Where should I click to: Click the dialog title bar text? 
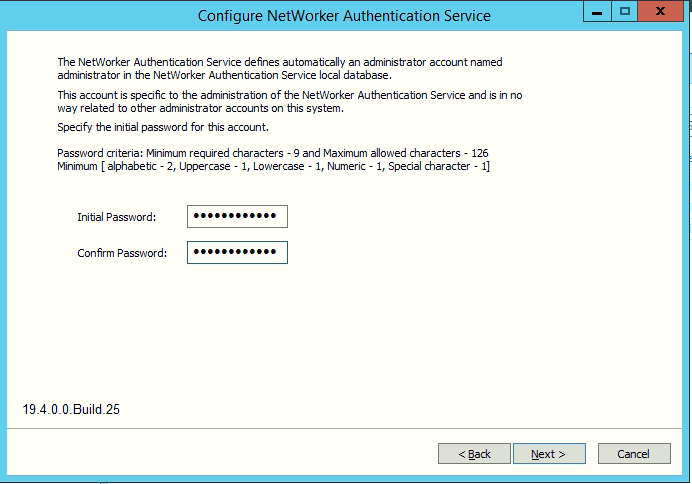(344, 16)
